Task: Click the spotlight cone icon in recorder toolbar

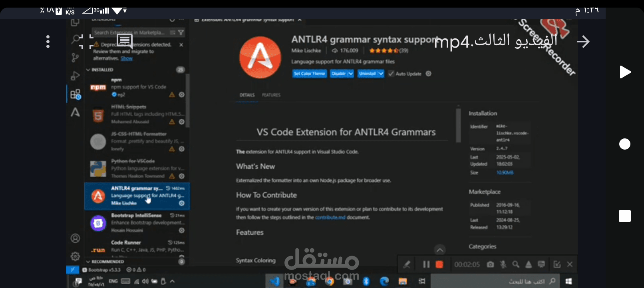Action: click(529, 264)
